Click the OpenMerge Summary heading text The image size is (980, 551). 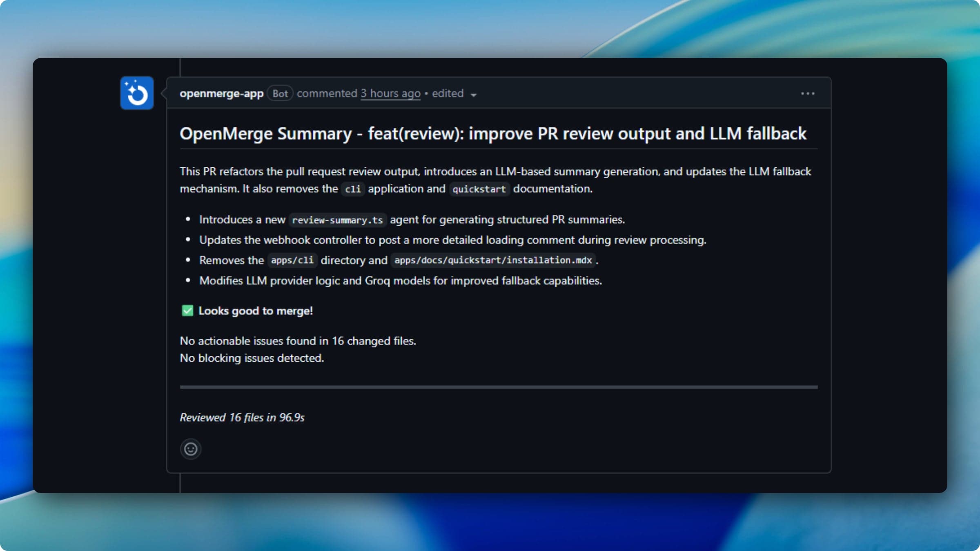493,133
